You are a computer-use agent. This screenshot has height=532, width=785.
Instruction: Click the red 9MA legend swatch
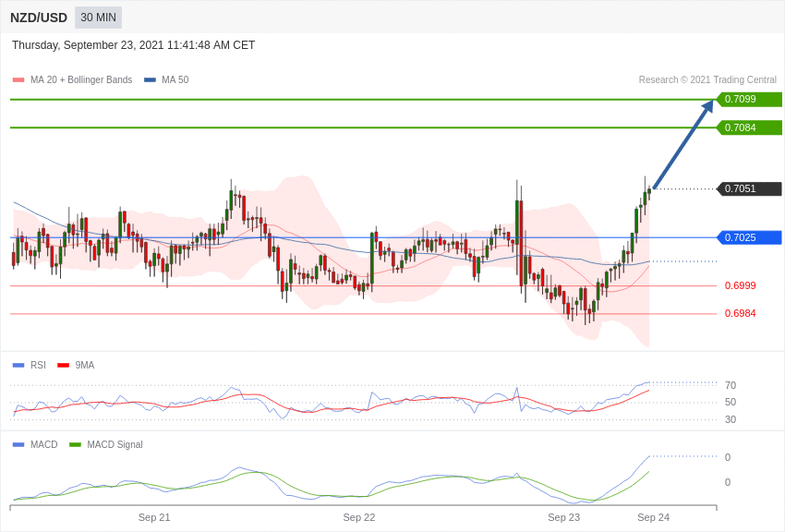[x=63, y=366]
